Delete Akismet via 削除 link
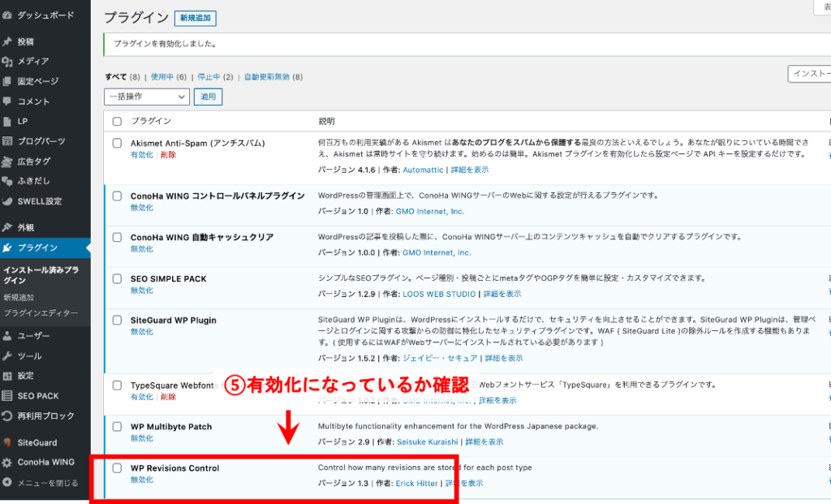The width and height of the screenshot is (831, 504). coord(168,155)
